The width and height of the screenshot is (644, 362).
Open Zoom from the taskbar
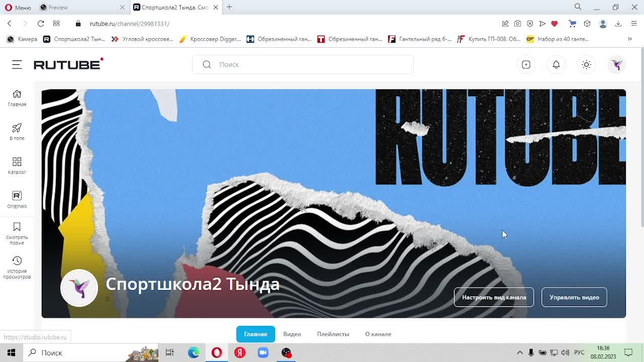[263, 352]
